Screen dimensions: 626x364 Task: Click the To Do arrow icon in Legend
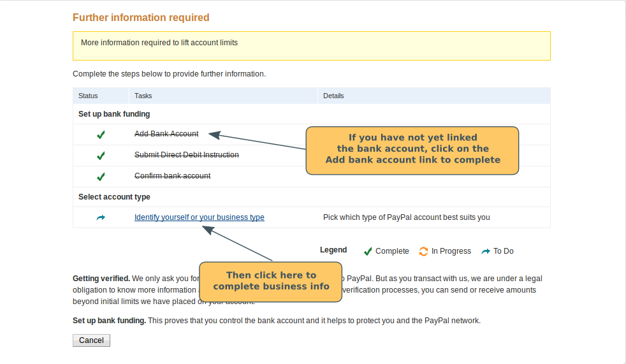486,251
